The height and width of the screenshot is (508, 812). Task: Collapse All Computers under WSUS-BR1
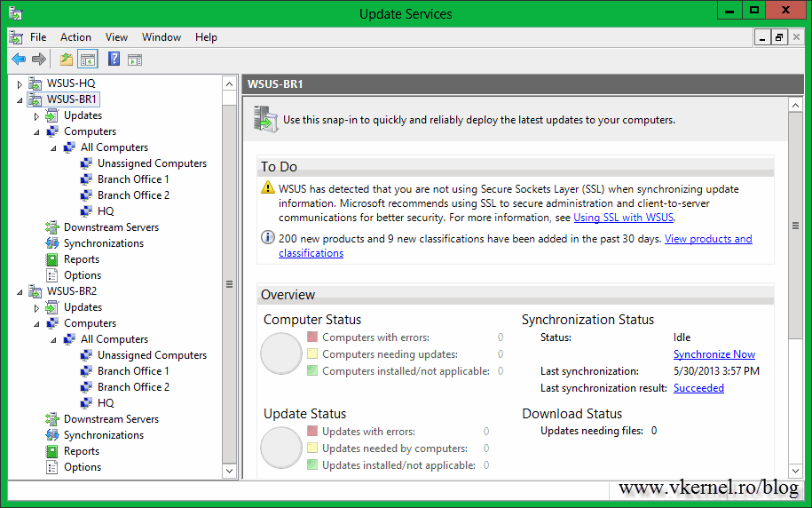53,148
